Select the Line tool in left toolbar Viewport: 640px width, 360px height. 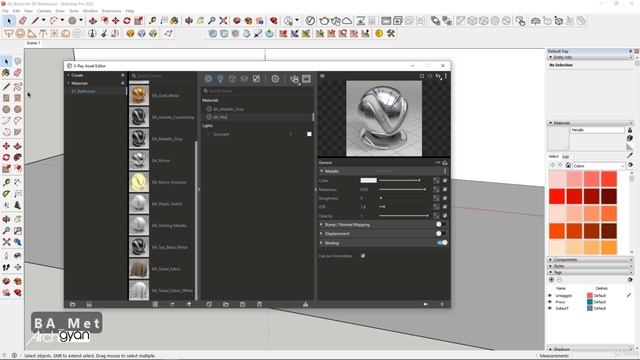tap(6, 87)
